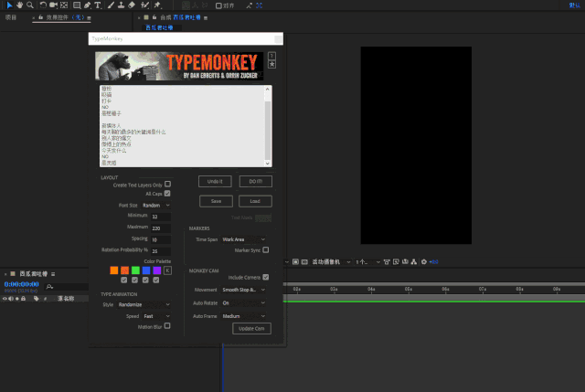Click the label tag column header icon

pyautogui.click(x=37, y=299)
